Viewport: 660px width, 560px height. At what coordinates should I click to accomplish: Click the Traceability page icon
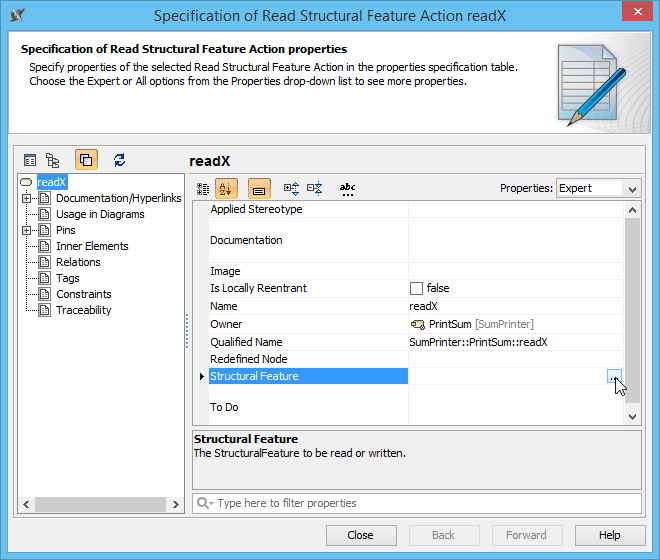pos(44,310)
